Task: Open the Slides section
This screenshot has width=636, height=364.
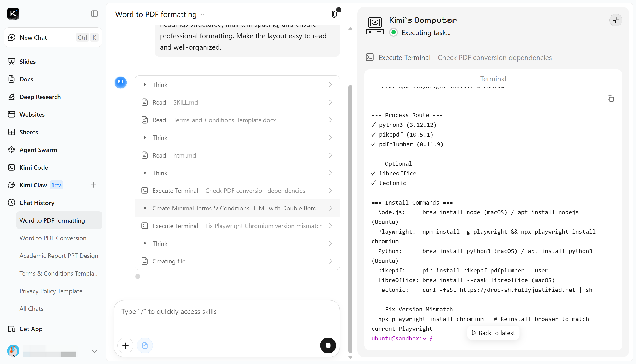Action: [53, 62]
